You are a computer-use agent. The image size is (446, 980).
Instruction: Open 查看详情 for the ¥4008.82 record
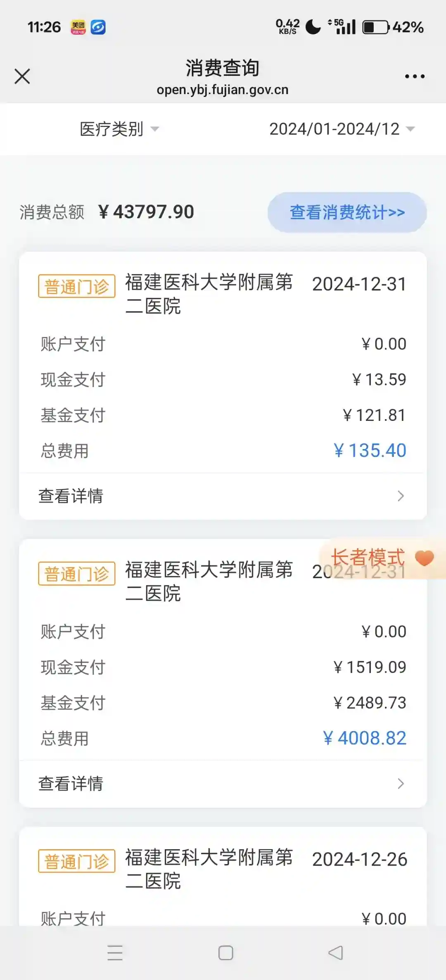coord(223,784)
